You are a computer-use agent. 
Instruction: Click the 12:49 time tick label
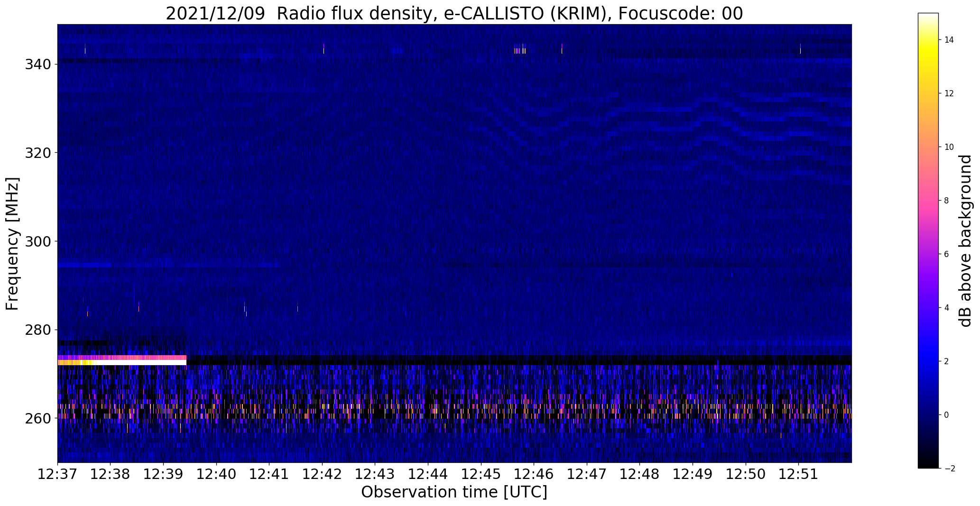[x=693, y=474]
